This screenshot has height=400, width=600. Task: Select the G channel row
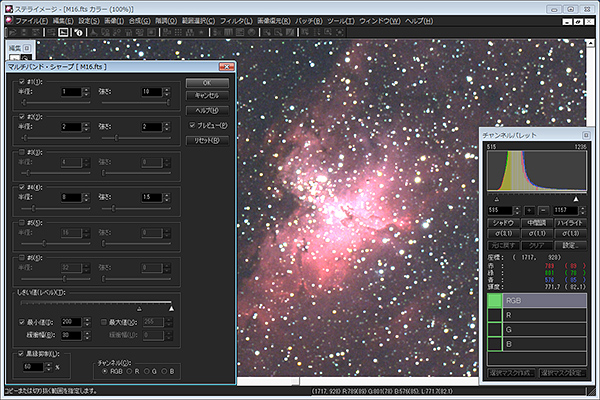(x=537, y=329)
